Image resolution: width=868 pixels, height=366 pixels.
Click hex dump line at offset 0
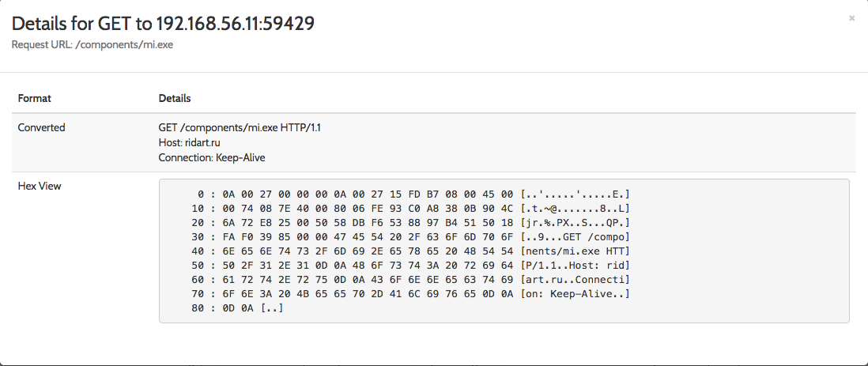point(413,194)
